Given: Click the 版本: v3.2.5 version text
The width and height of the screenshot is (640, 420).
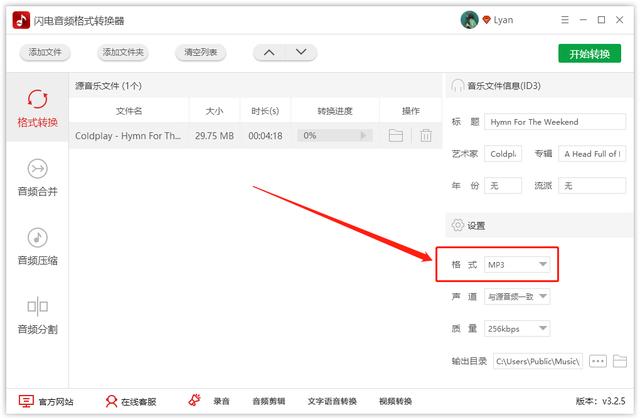Looking at the screenshot, I should [x=600, y=401].
